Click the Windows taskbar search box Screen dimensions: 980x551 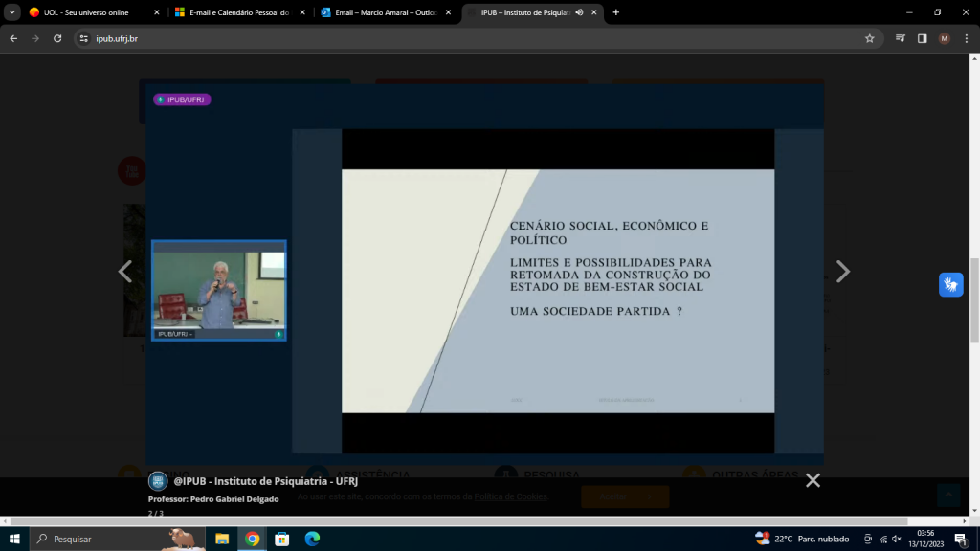pos(105,539)
